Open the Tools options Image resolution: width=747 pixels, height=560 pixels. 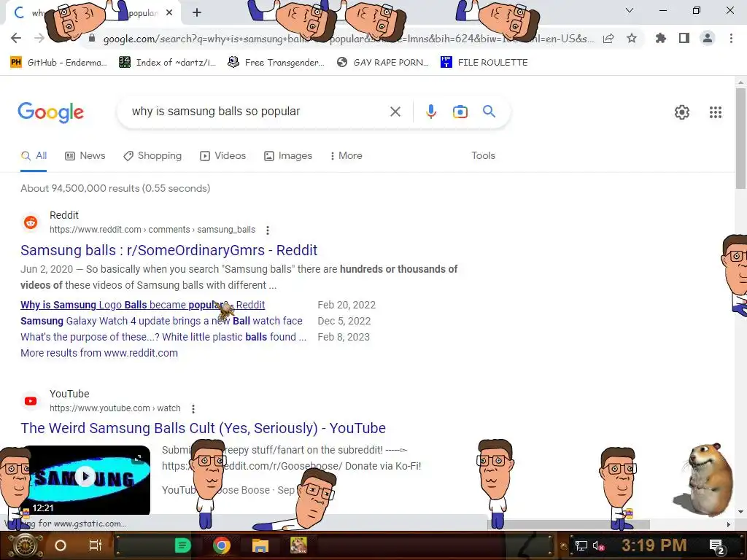tap(483, 156)
